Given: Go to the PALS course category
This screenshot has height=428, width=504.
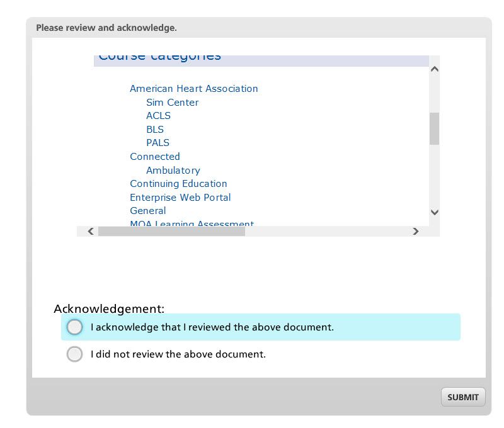Looking at the screenshot, I should 157,143.
